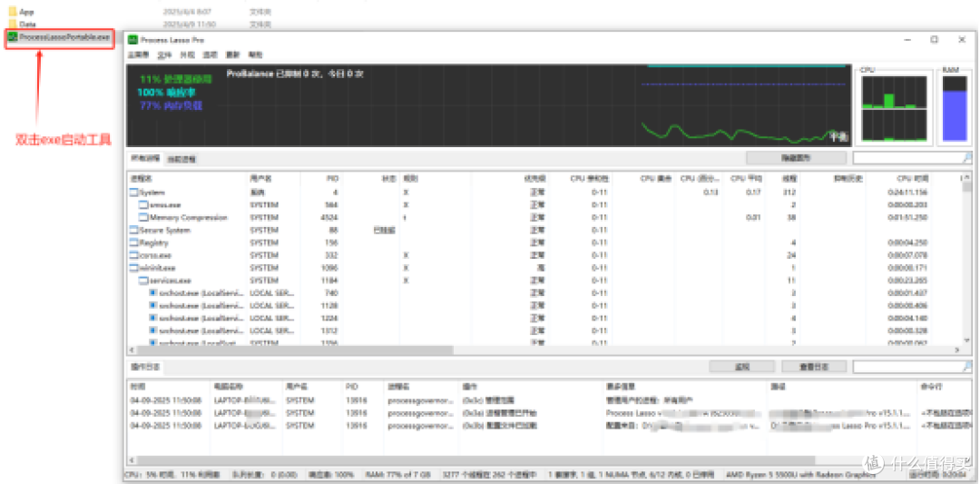Sort by the CPU 时间 column header

pos(913,179)
